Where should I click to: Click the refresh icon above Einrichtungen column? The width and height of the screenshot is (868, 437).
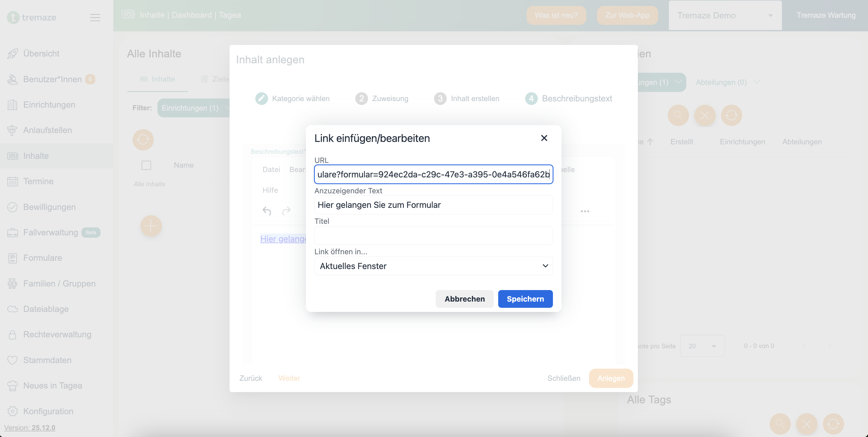click(x=731, y=116)
